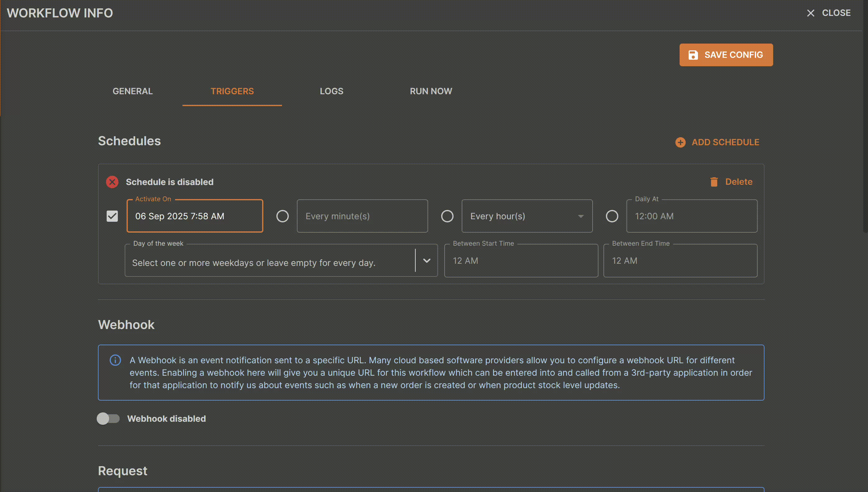Image resolution: width=868 pixels, height=492 pixels.
Task: Click the Delete schedule text
Action: pyautogui.click(x=739, y=182)
